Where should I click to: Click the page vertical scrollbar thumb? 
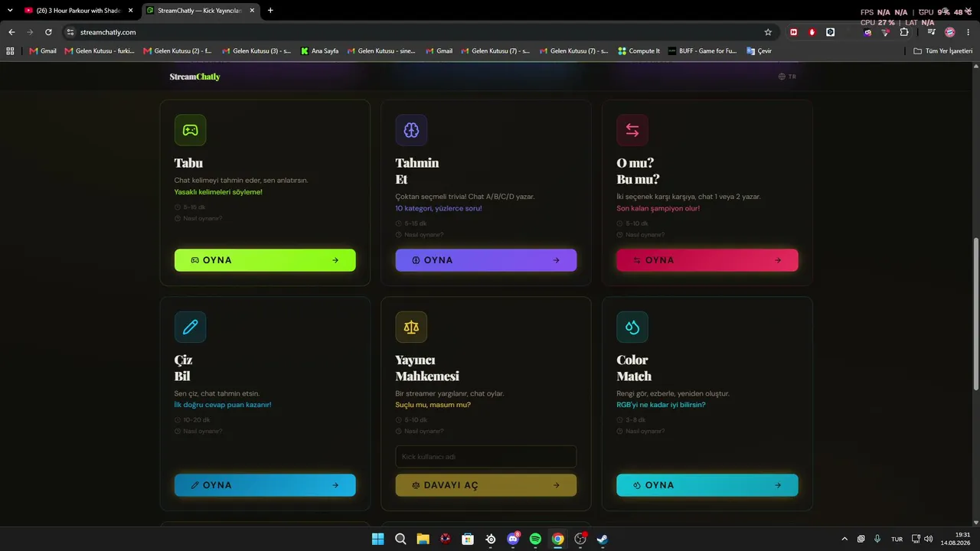tap(975, 316)
